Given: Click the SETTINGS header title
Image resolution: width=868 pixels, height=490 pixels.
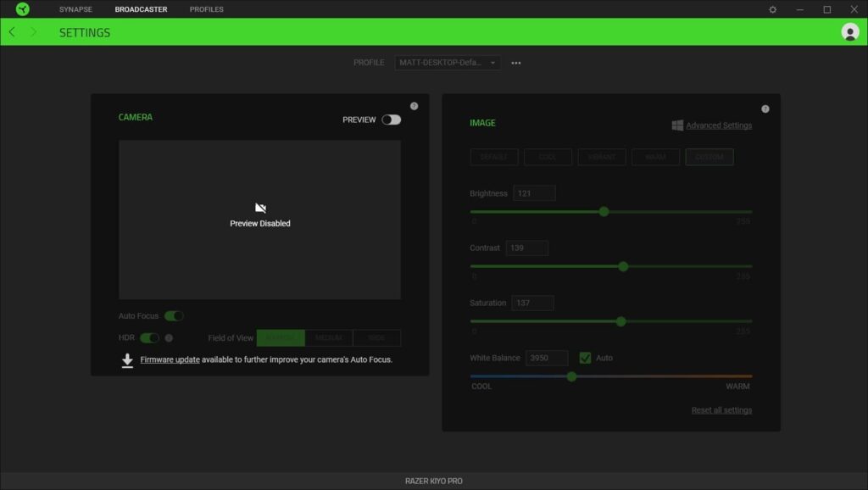Looking at the screenshot, I should (85, 33).
